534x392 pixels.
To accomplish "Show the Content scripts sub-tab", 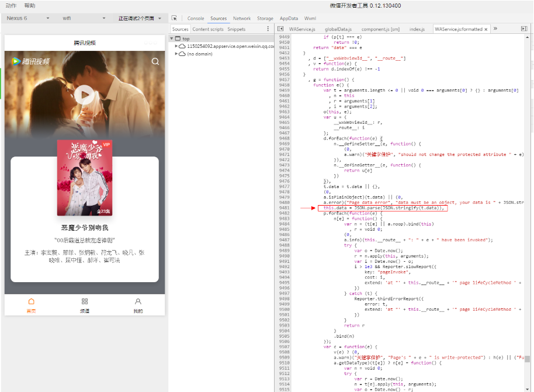I will (x=208, y=29).
